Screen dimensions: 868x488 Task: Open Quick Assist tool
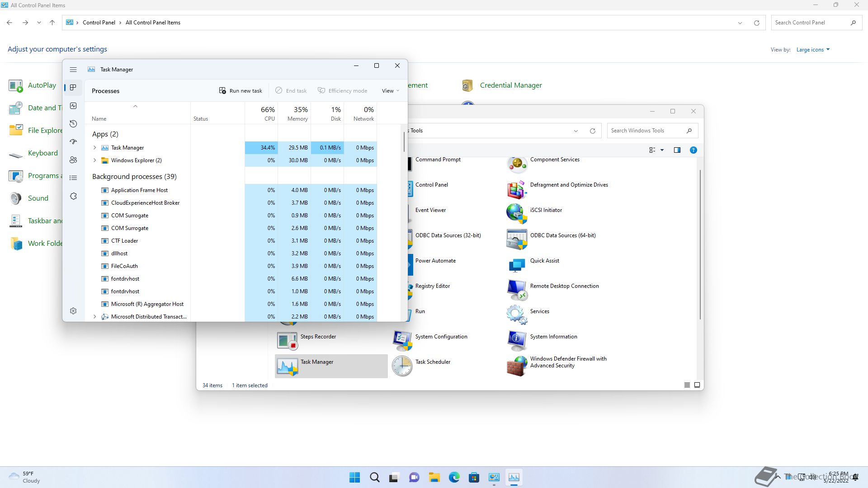pos(533,265)
